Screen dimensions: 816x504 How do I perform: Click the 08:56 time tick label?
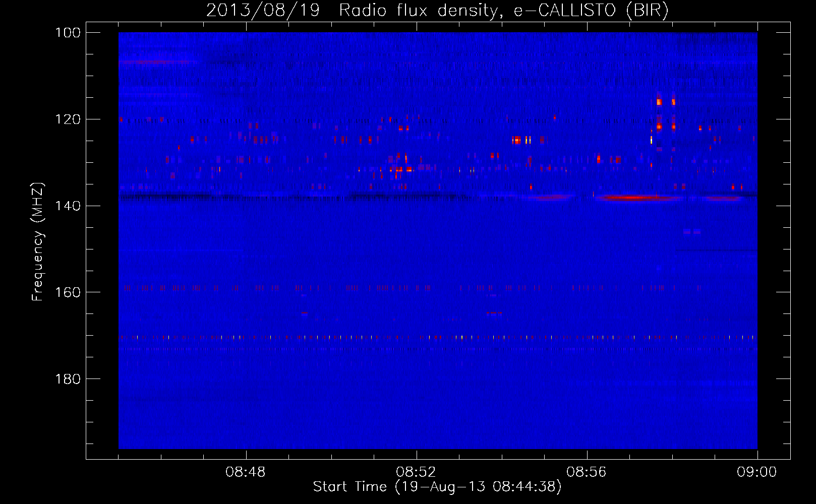click(587, 472)
